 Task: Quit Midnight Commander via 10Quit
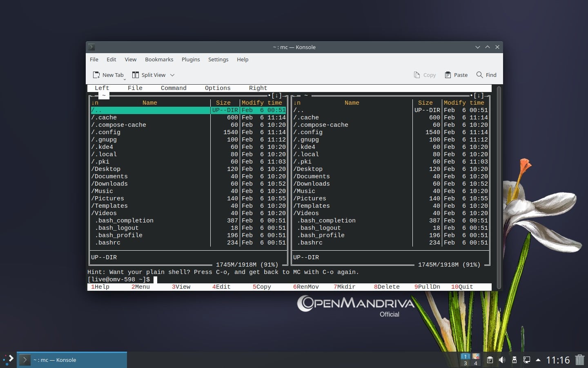[x=462, y=287]
